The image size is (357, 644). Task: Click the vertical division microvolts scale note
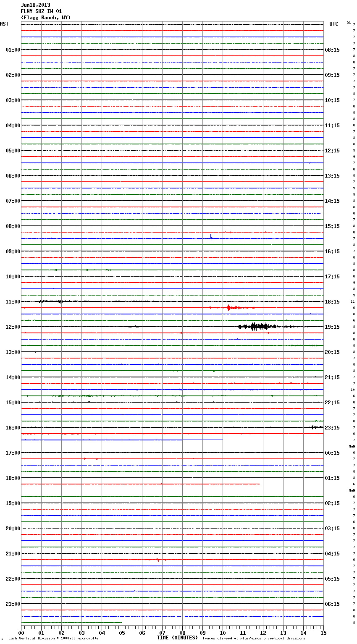53,638
